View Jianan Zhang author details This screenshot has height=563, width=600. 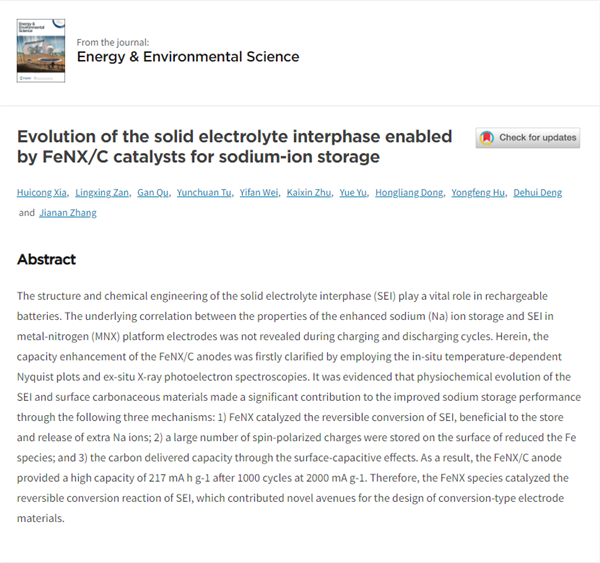click(x=69, y=212)
